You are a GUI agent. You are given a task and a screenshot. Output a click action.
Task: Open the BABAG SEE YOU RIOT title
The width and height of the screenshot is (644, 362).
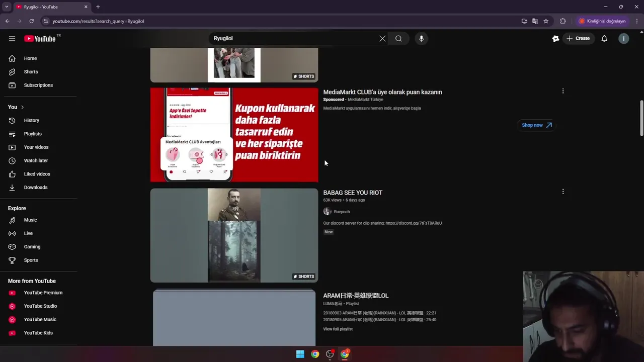tap(353, 193)
